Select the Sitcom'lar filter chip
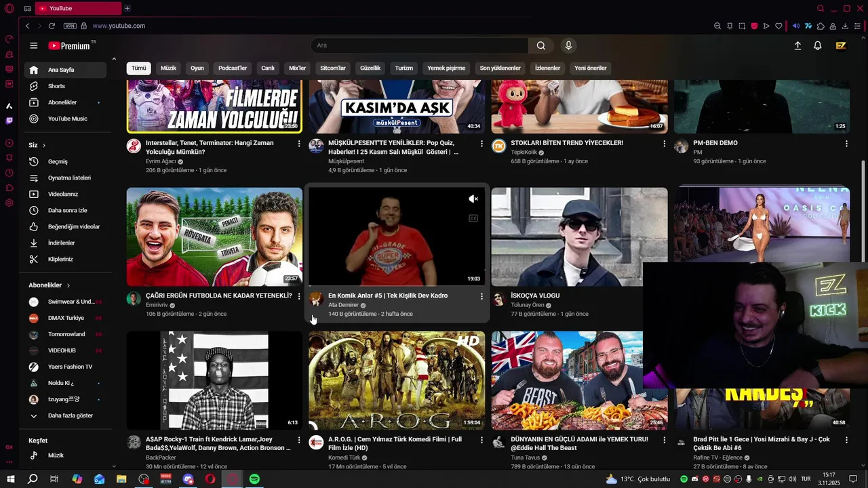Screen dimensions: 868x488 pyautogui.click(x=333, y=68)
